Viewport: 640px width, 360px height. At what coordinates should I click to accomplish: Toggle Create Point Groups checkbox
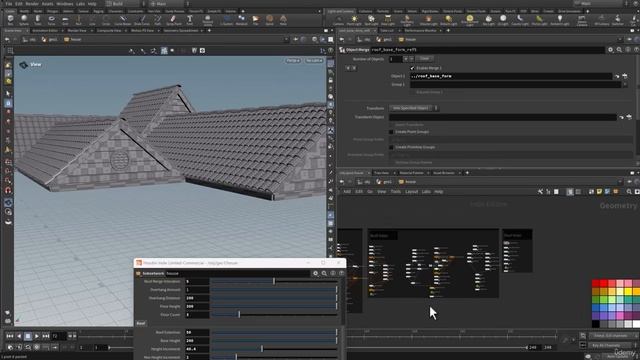tap(391, 132)
